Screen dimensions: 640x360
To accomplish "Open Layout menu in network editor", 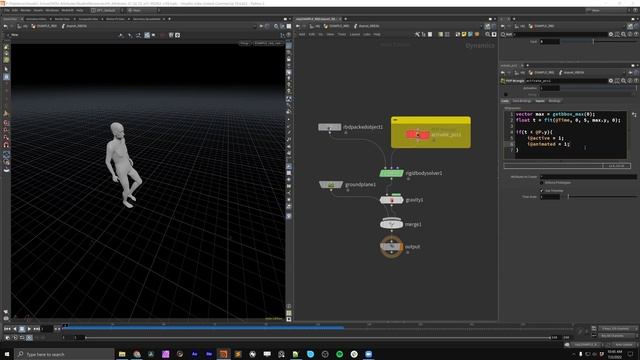I will 355,34.
